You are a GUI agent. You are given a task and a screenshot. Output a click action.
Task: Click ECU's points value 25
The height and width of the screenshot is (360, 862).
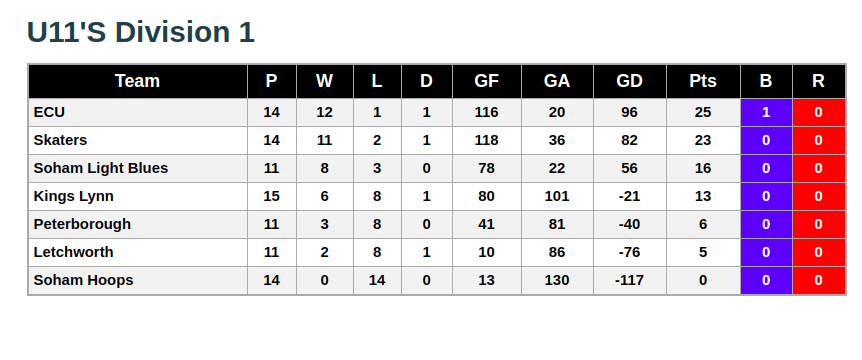(703, 112)
